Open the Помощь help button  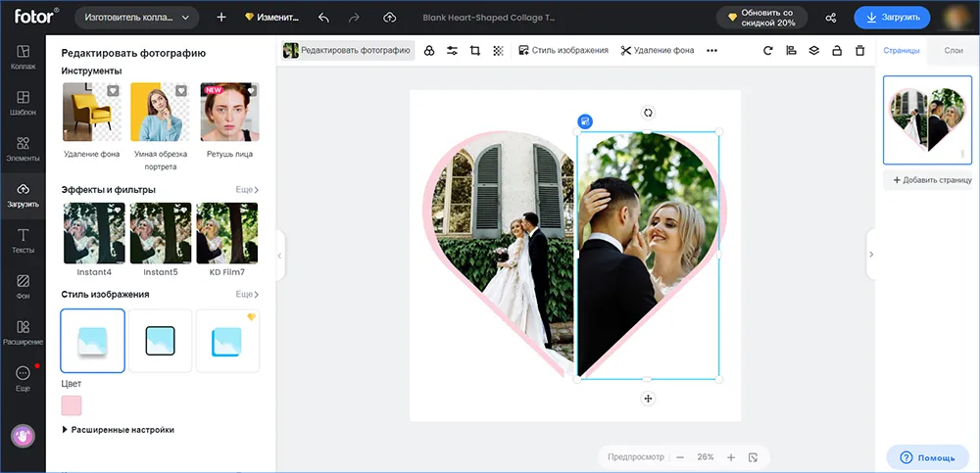point(927,457)
